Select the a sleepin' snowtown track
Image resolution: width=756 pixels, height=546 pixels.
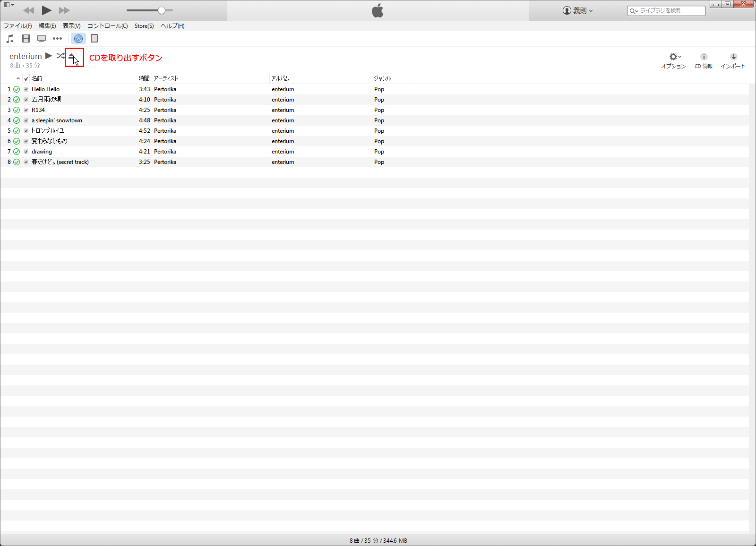57,120
